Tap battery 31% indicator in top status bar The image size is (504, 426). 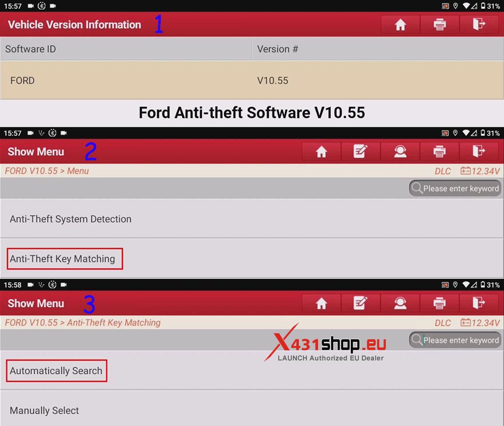(490, 6)
